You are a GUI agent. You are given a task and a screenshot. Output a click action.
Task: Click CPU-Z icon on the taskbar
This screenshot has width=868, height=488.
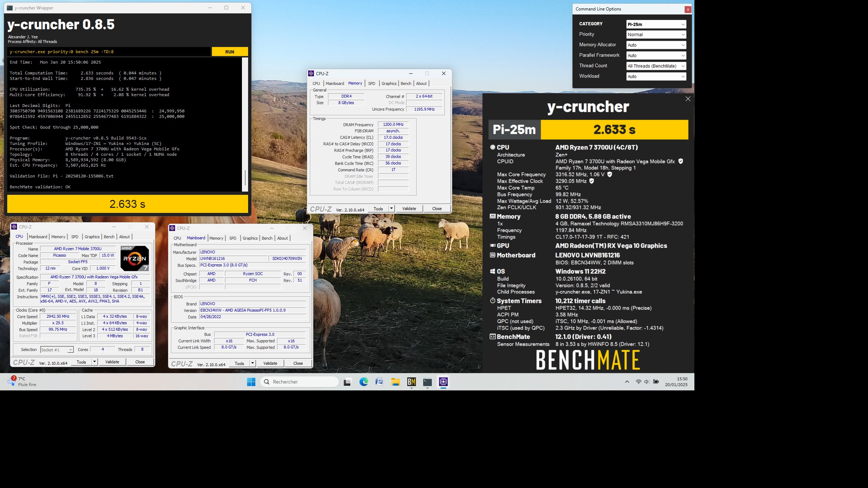443,382
